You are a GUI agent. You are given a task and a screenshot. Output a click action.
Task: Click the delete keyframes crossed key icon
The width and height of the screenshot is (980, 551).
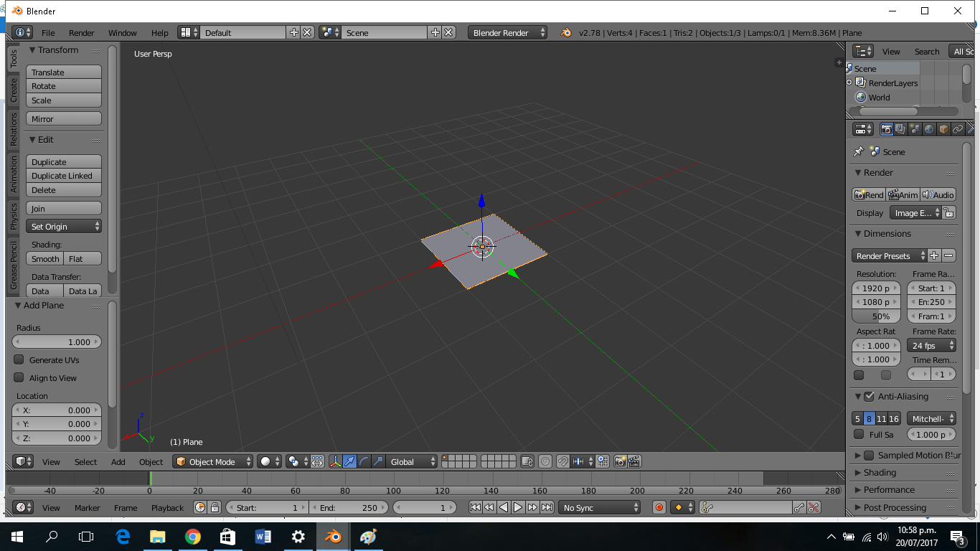pos(814,508)
